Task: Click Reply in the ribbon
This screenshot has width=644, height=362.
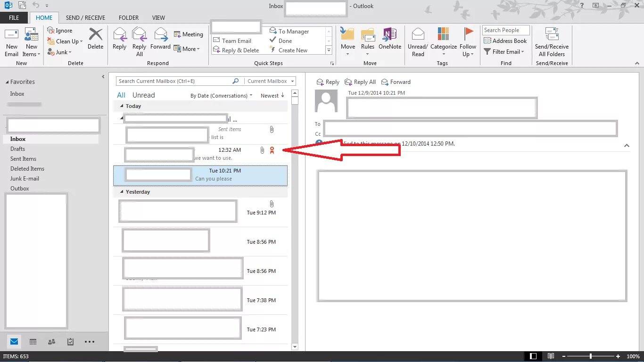Action: 119,39
